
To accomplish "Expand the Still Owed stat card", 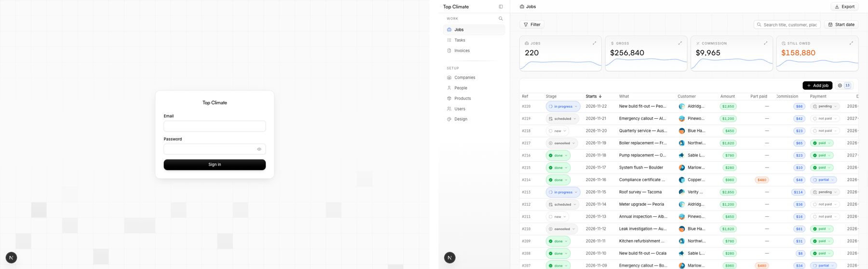I will [x=851, y=43].
